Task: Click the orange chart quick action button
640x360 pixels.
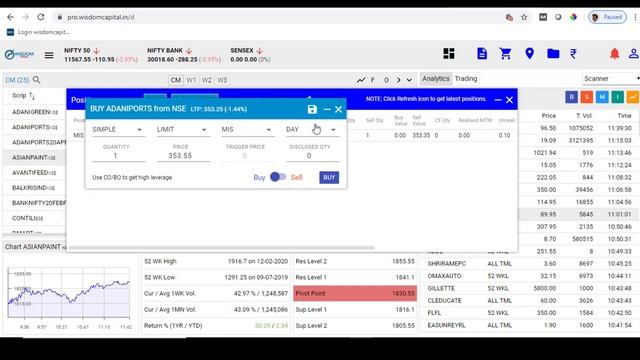Action: (633, 97)
